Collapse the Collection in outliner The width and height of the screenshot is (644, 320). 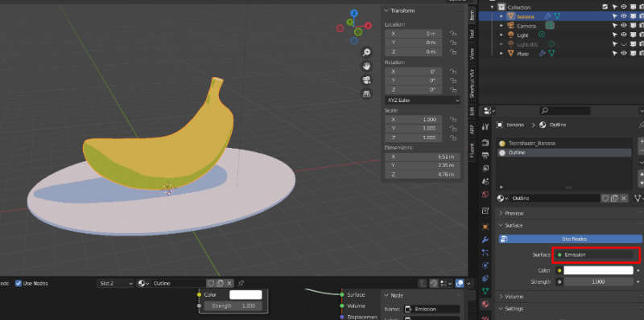click(x=492, y=7)
